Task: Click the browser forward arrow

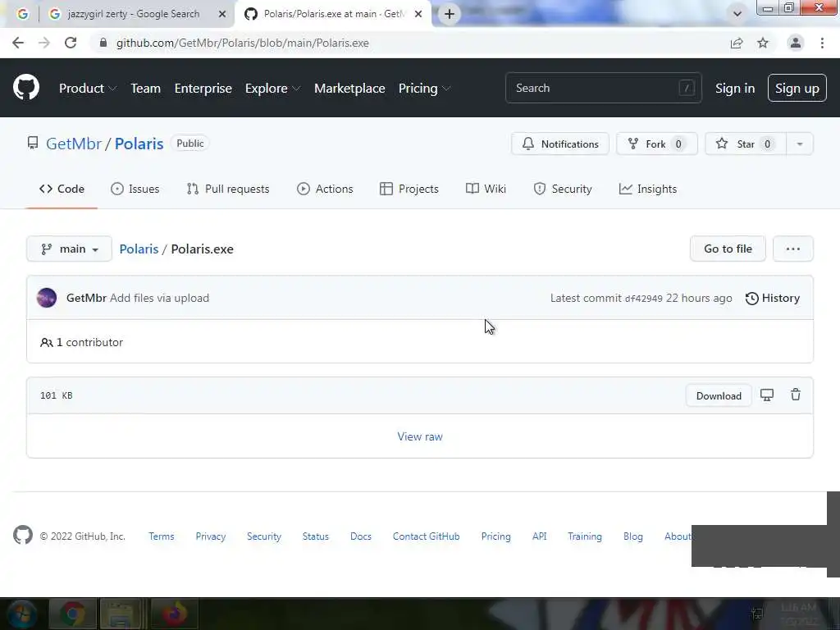Action: tap(44, 43)
